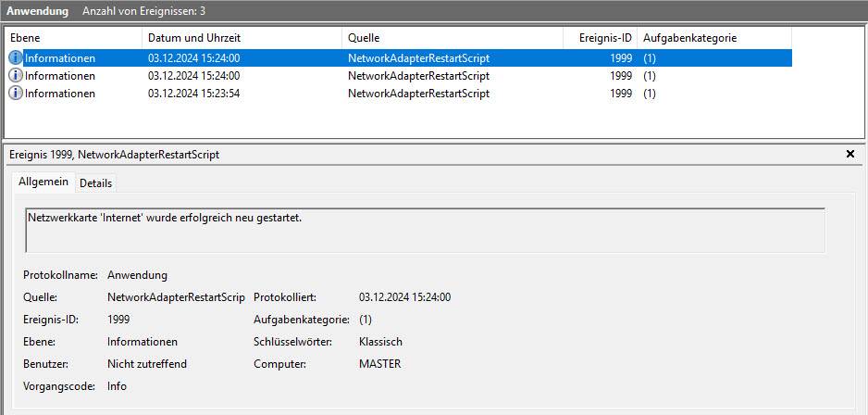This screenshot has height=415, width=868.
Task: Click the Aufgabenkategorie column header
Action: [690, 38]
